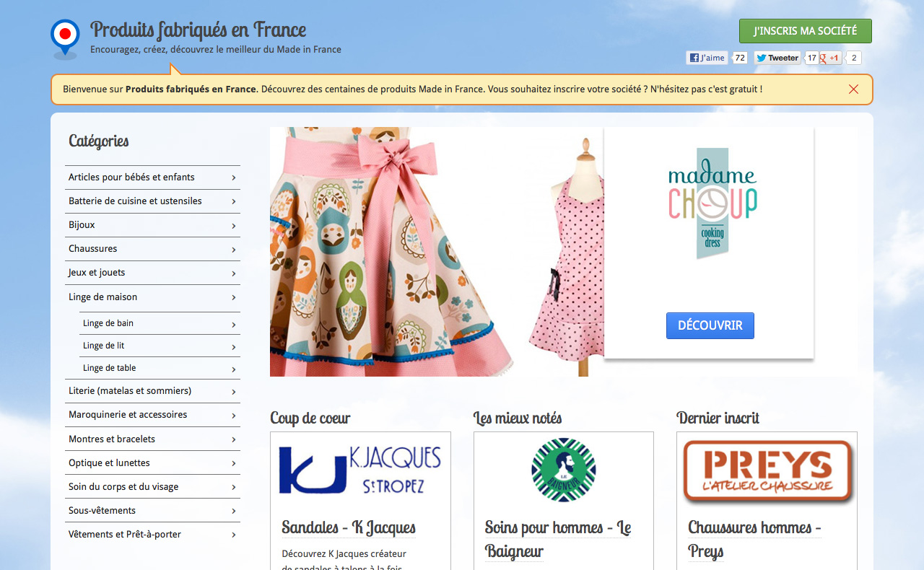The width and height of the screenshot is (924, 570).
Task: Open the K.Jacques St Tropez logo
Action: coord(360,470)
